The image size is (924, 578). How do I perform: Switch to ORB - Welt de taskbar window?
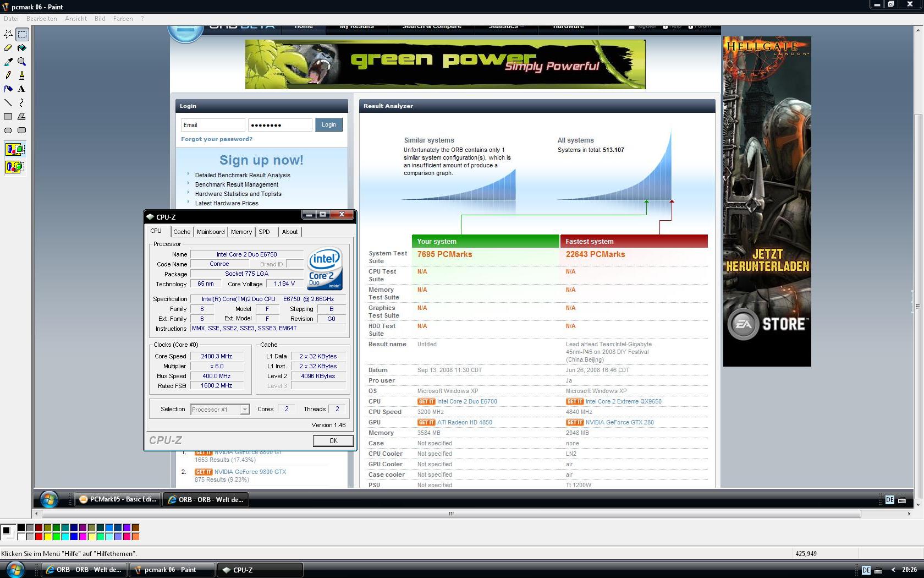[85, 570]
